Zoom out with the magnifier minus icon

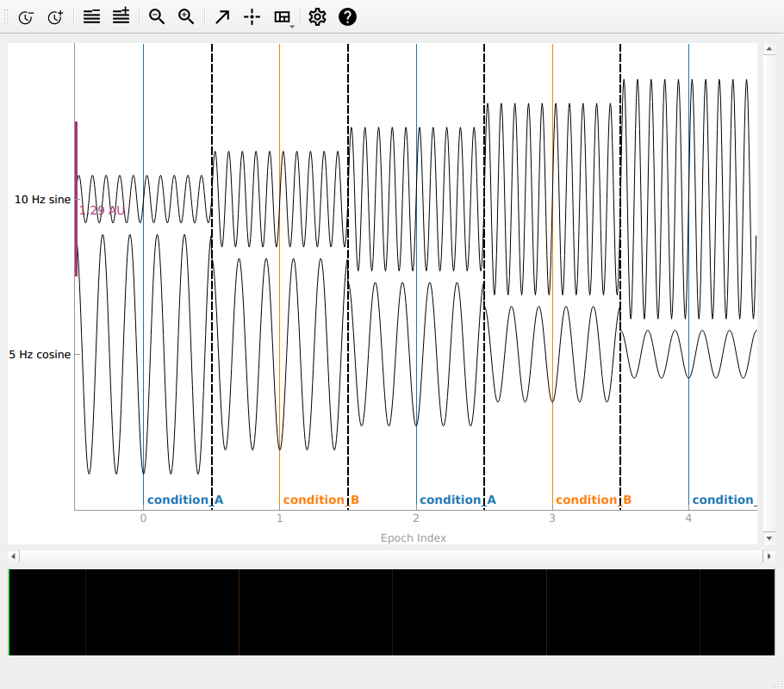(157, 16)
